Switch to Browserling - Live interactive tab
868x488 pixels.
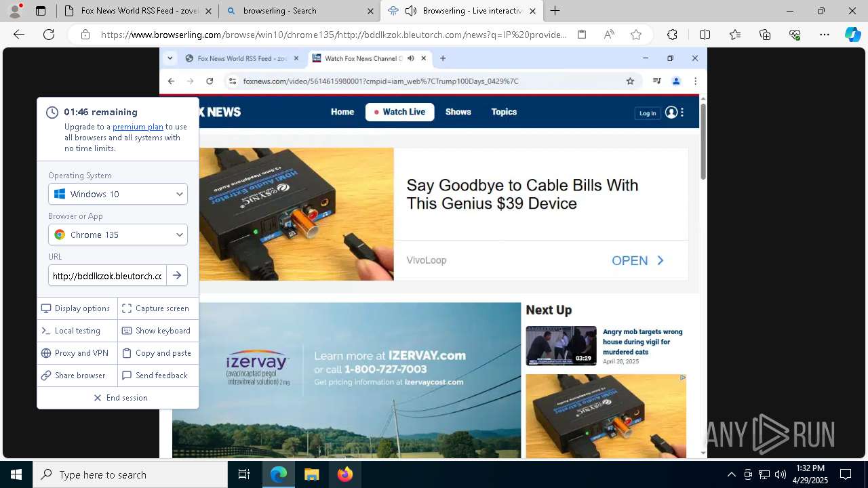tap(462, 11)
